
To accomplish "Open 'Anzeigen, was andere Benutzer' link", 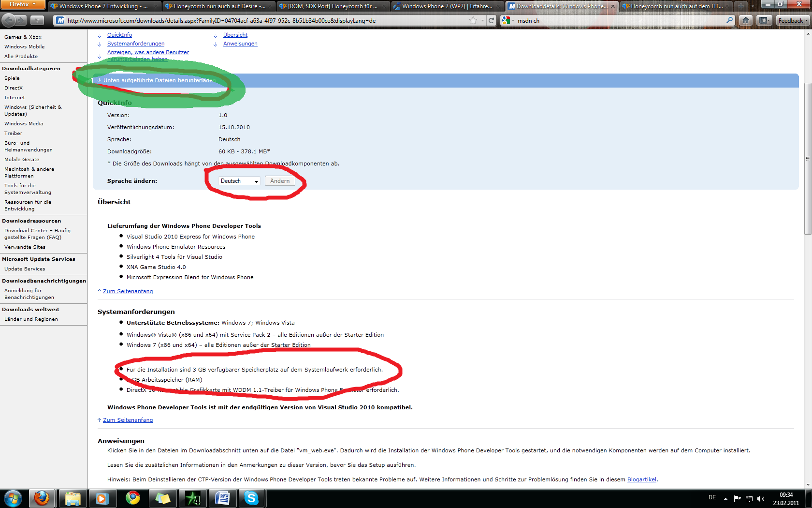I will point(148,52).
